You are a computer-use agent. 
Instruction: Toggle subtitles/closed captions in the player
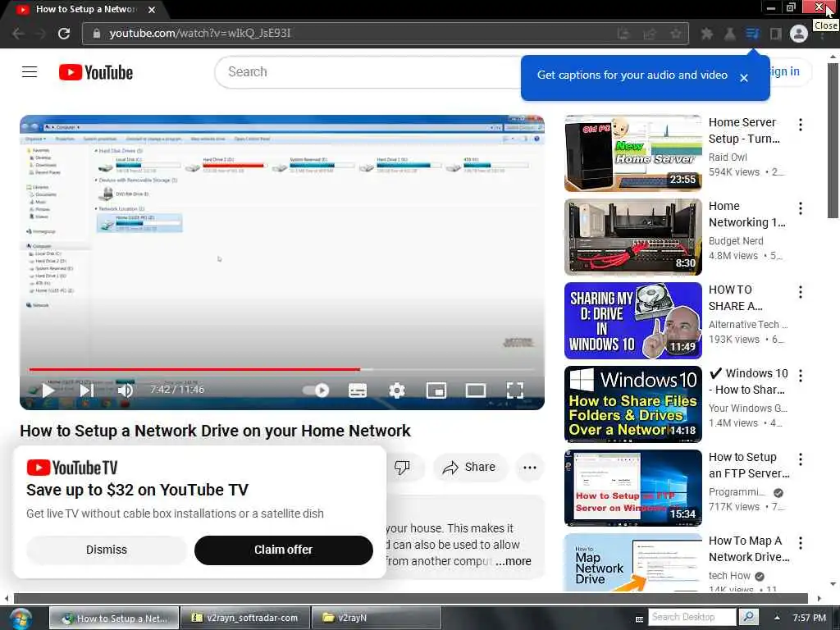(x=358, y=390)
